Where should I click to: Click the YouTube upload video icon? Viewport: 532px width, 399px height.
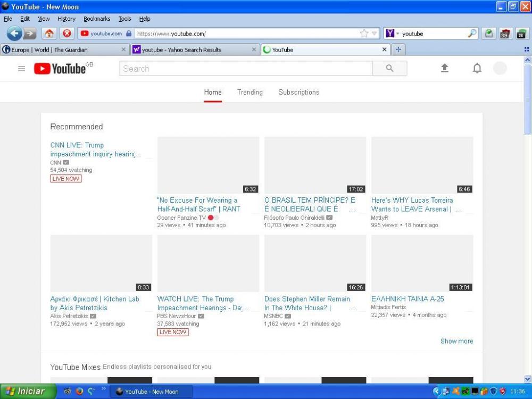pyautogui.click(x=445, y=68)
